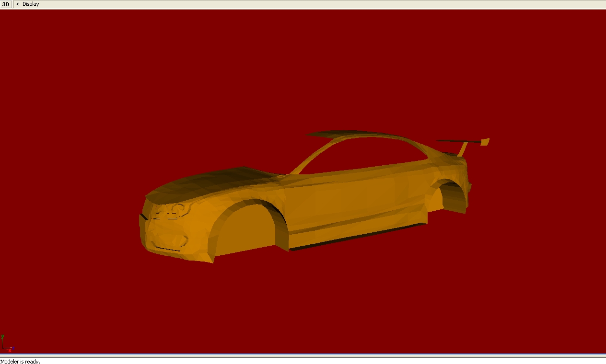Open the Display menu
This screenshot has height=364, width=606.
(31, 4)
